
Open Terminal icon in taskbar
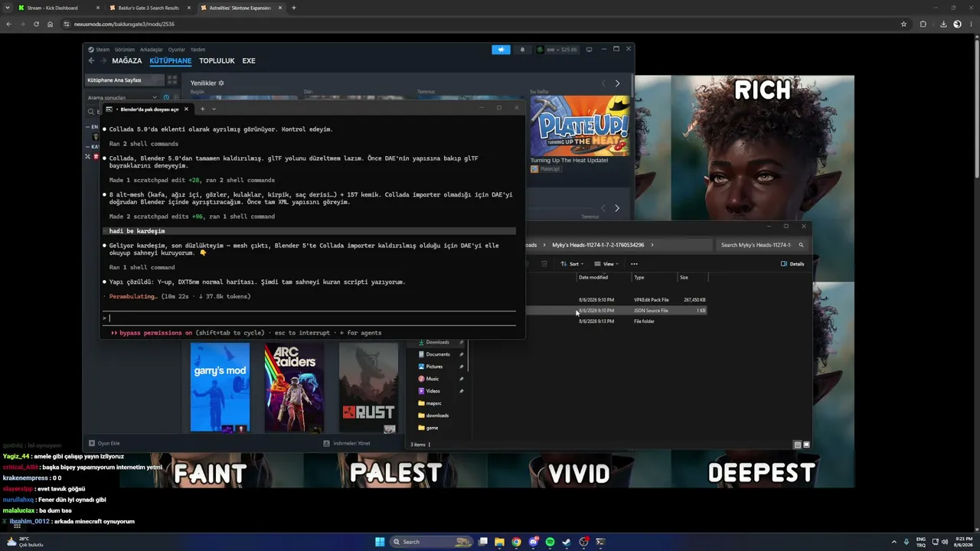[600, 542]
